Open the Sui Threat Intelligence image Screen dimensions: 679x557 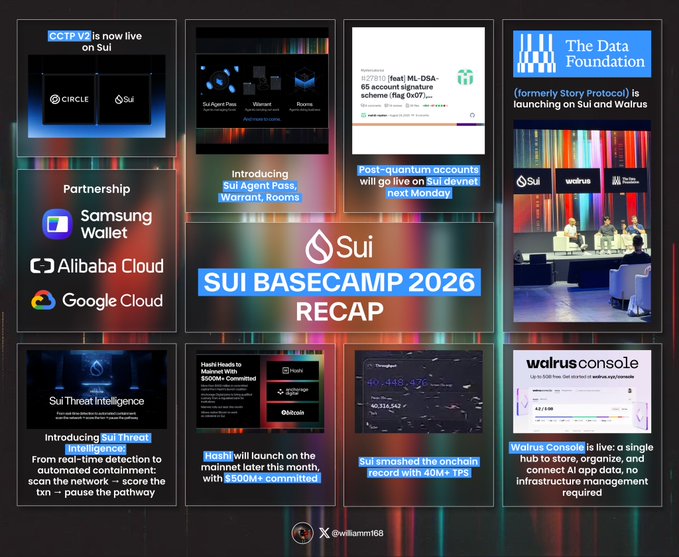tap(97, 389)
